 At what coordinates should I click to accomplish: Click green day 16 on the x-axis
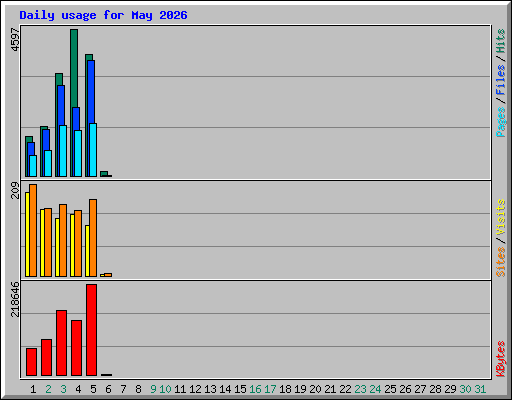coord(255,389)
